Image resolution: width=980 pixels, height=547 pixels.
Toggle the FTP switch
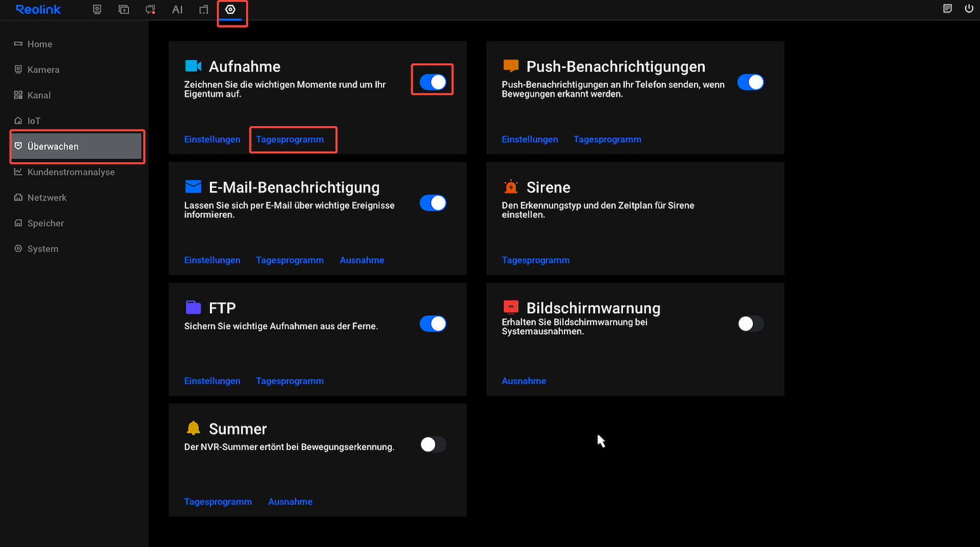433,324
